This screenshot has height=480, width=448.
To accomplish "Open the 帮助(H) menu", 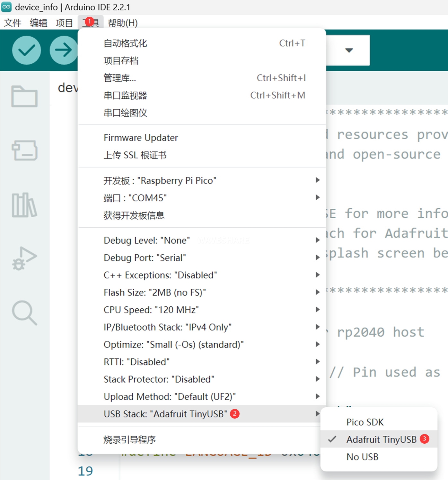I will pos(123,23).
